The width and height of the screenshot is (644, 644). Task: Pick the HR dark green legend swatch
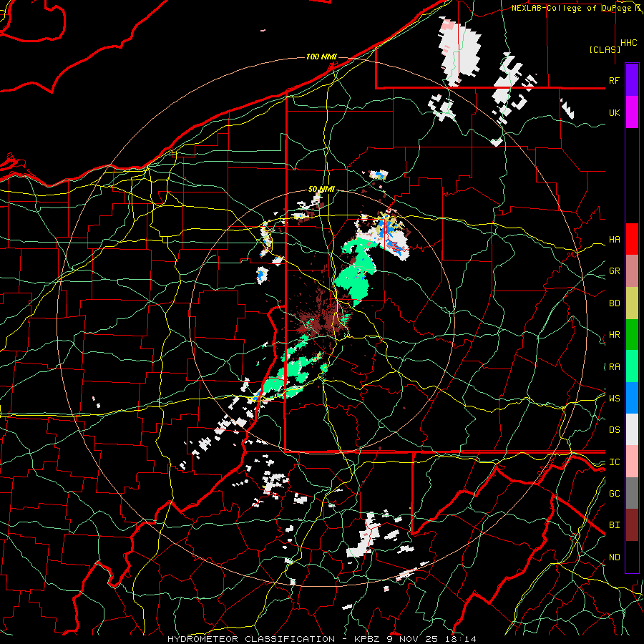pos(632,335)
